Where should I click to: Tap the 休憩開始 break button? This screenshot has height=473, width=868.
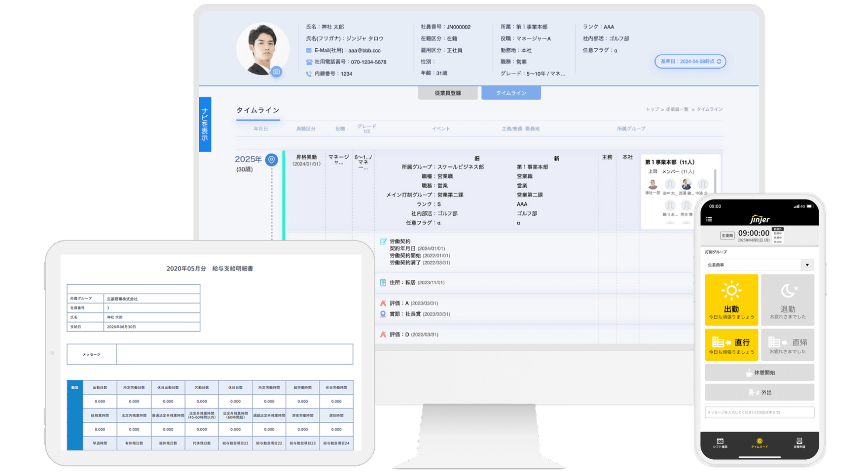[759, 372]
